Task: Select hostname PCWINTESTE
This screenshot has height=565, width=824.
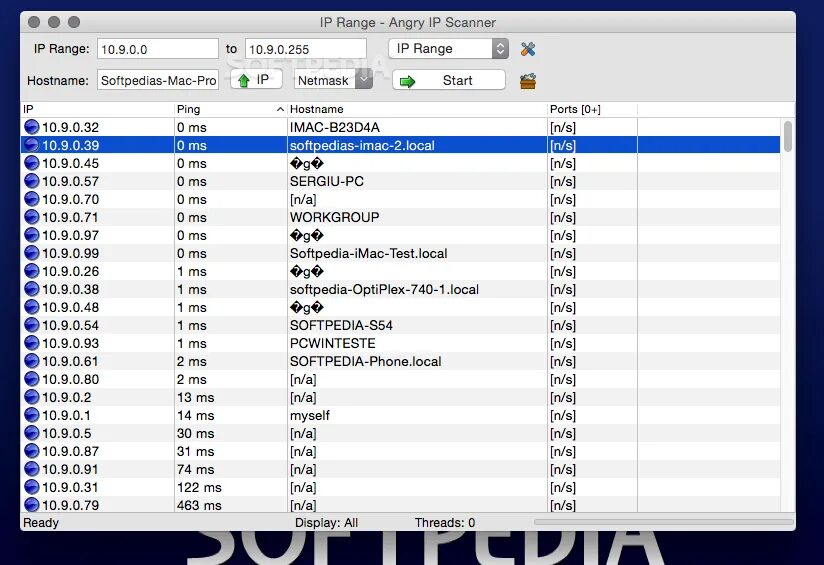Action: pyautogui.click(x=333, y=343)
